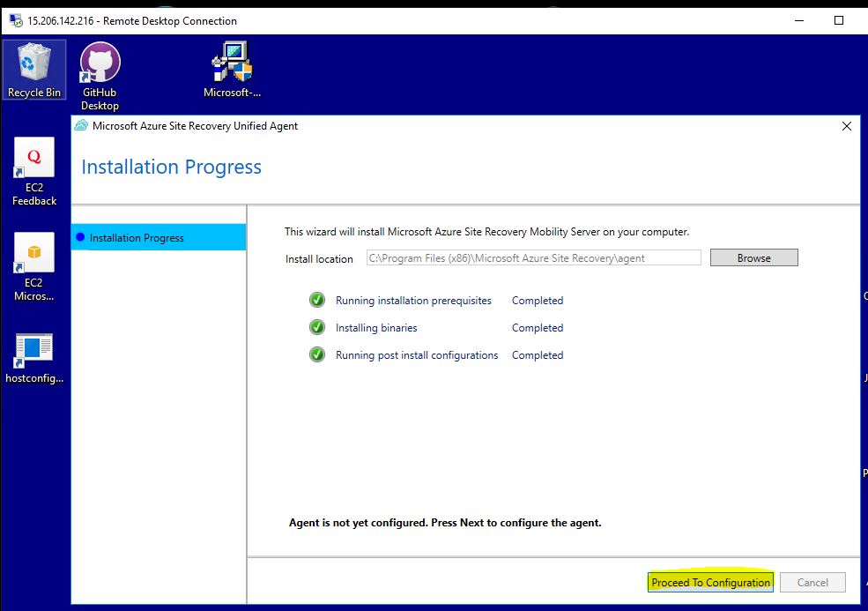The image size is (868, 611).
Task: Minimize the Remote Desktop Connection window
Action: pos(798,20)
